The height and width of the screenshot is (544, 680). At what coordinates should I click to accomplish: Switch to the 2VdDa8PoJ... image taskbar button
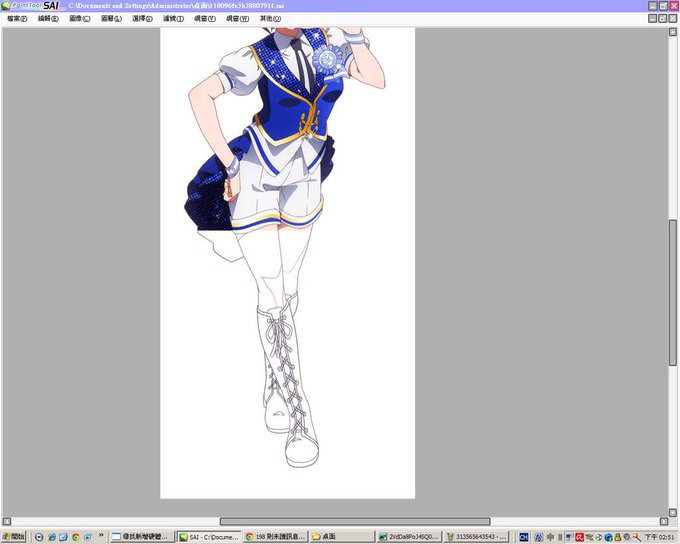point(409,537)
